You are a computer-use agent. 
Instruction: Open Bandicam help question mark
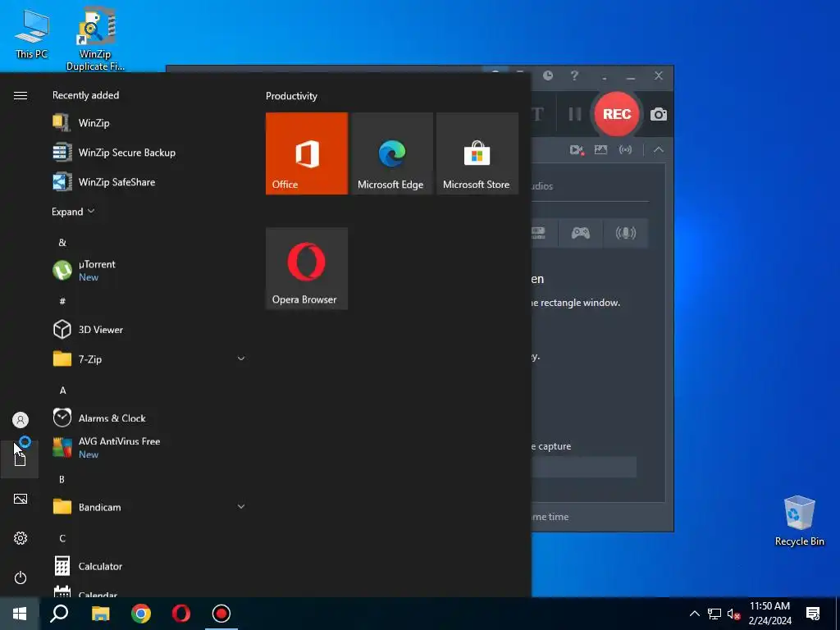tap(574, 75)
